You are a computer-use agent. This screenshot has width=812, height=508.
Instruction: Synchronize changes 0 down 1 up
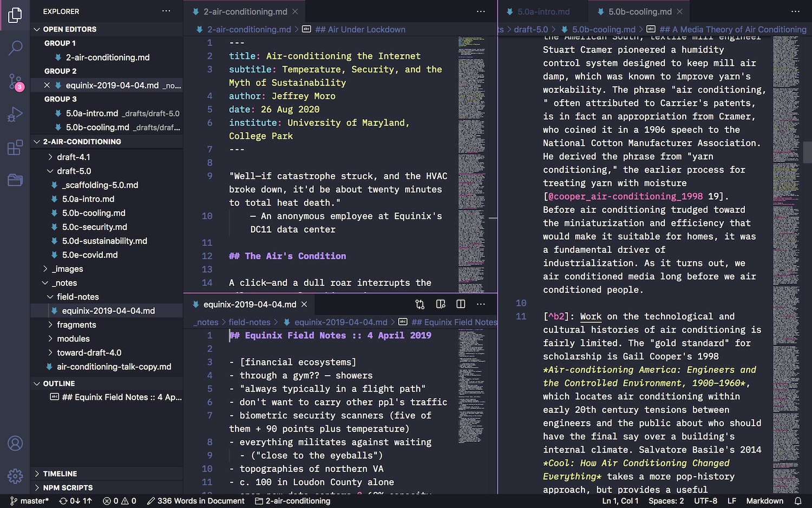click(x=76, y=501)
